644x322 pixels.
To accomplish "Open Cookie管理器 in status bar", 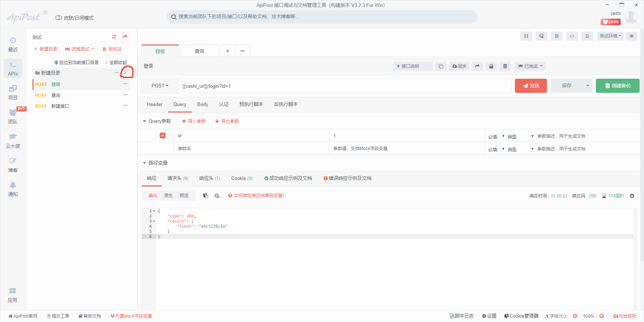I will pyautogui.click(x=521, y=316).
